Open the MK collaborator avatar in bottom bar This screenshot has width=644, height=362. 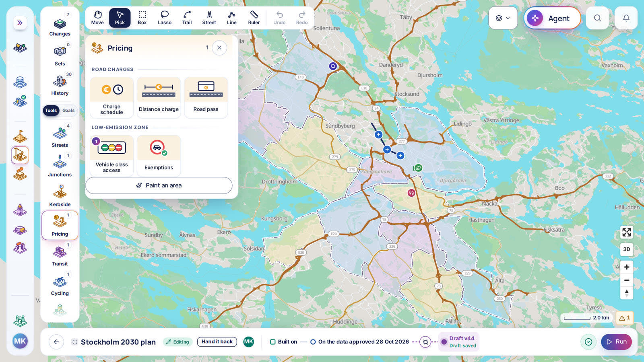(x=249, y=342)
